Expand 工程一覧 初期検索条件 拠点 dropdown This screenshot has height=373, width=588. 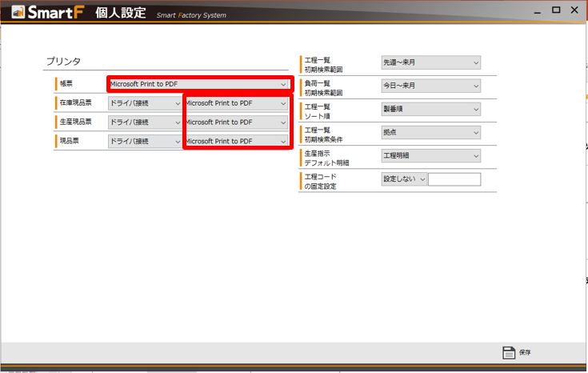pos(430,133)
